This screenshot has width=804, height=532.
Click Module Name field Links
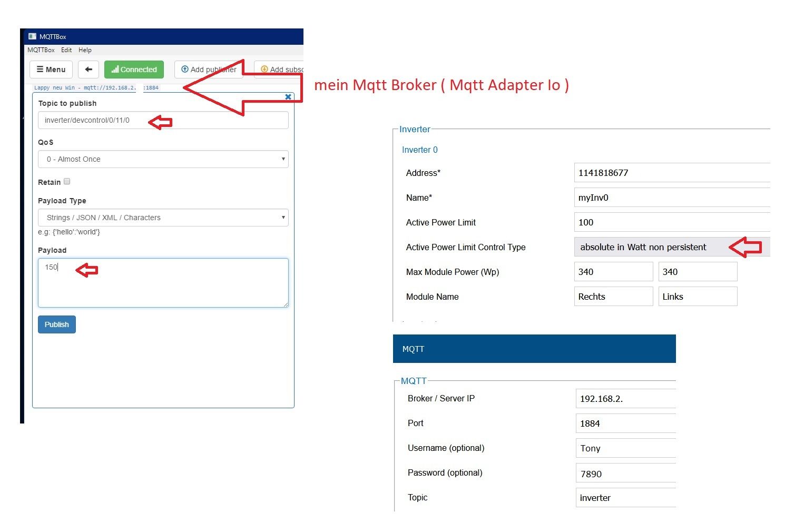[698, 297]
